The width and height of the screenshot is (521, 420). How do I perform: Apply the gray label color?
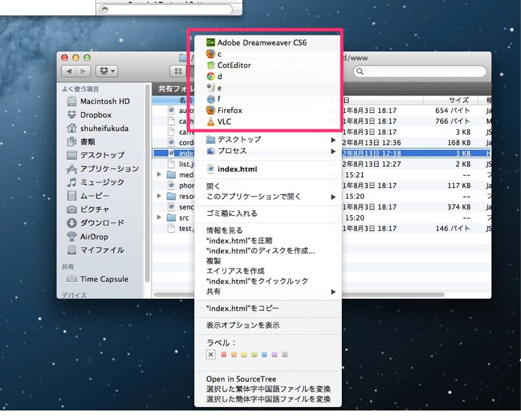pos(285,355)
